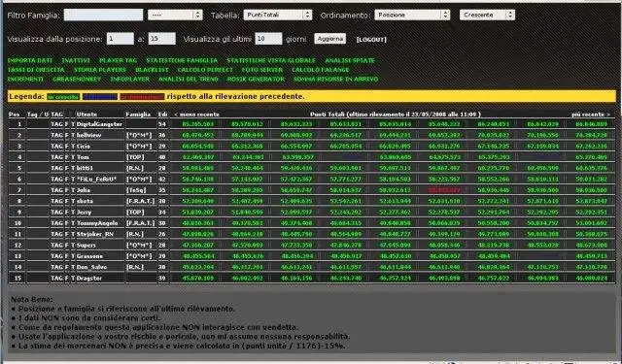Image resolution: width=622 pixels, height=364 pixels.
Task: Select user *FiLu_FeRrU* in the table
Action: pos(96,179)
